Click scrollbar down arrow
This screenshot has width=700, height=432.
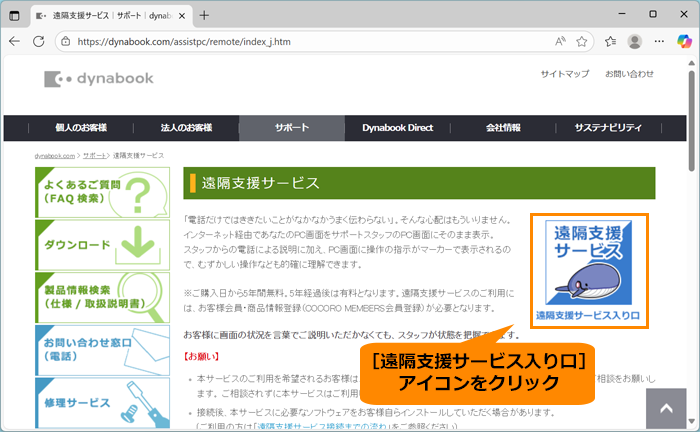(x=692, y=421)
